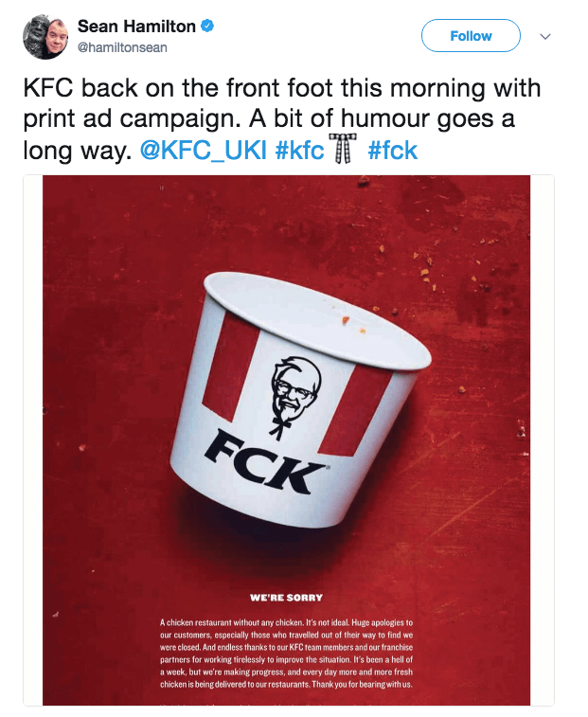The width and height of the screenshot is (588, 717).
Task: Open the tweet options chevron dropdown
Action: pyautogui.click(x=545, y=36)
